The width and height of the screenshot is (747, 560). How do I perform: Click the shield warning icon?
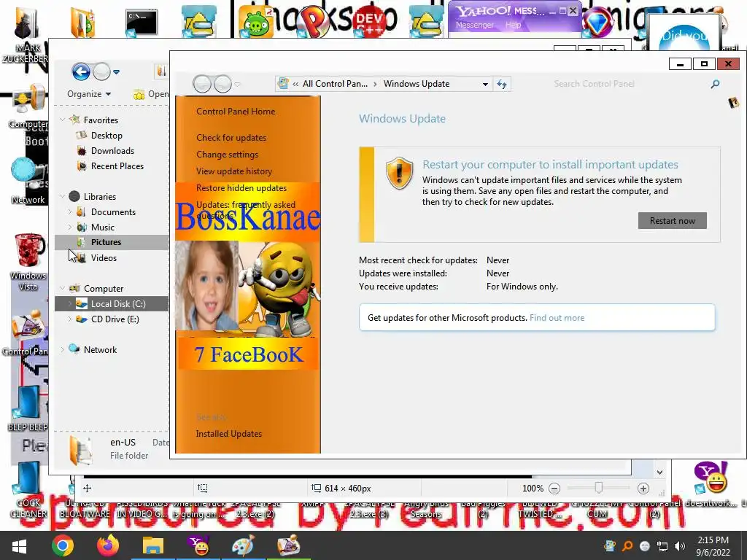pyautogui.click(x=399, y=174)
